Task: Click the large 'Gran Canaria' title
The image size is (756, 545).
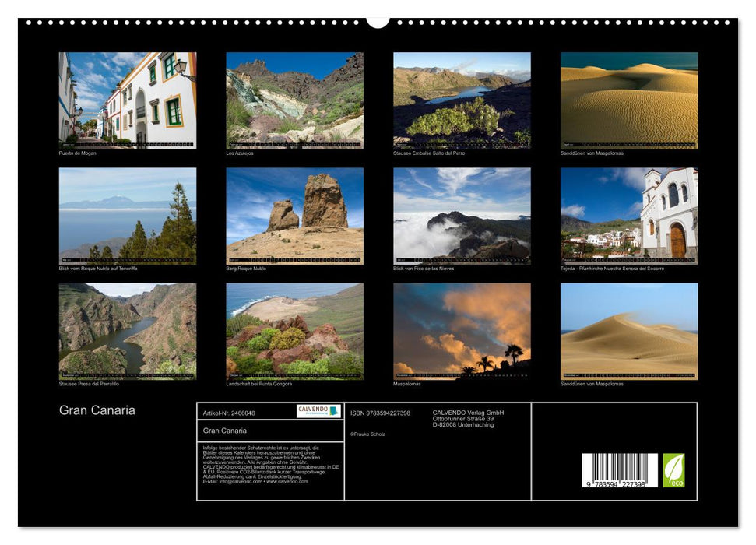Action: point(97,410)
